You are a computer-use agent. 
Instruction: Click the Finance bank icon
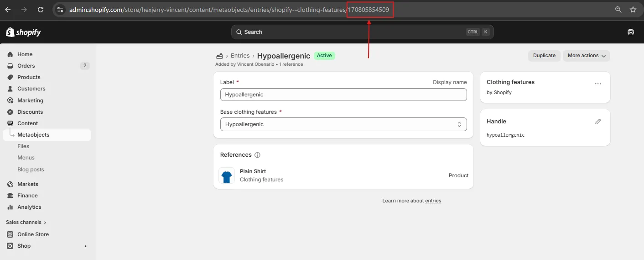10,196
